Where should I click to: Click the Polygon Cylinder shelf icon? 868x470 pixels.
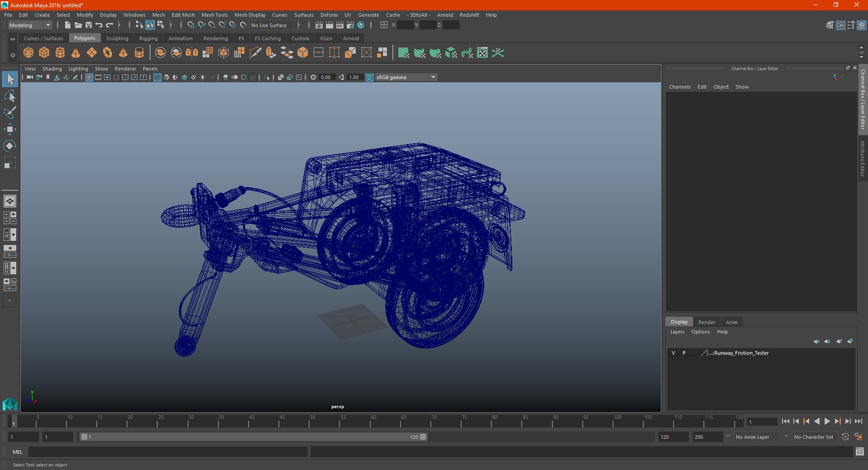[x=60, y=53]
